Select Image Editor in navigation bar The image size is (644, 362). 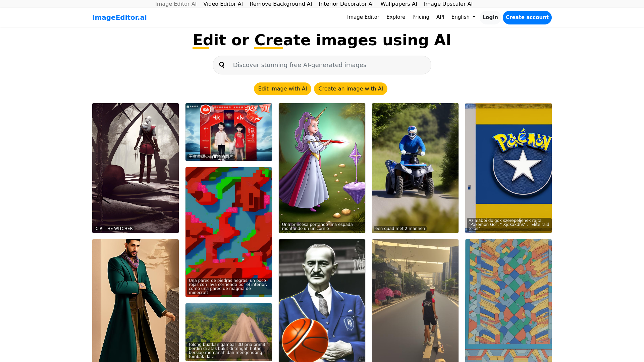pos(363,17)
